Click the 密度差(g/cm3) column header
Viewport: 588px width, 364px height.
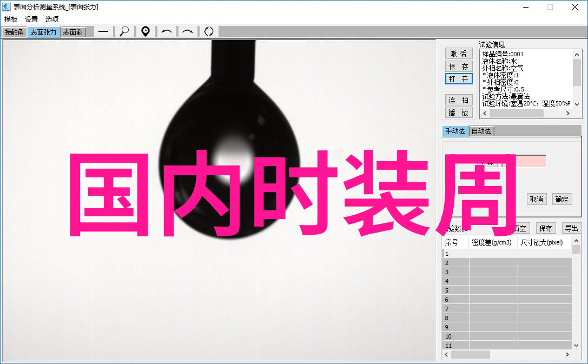click(493, 242)
